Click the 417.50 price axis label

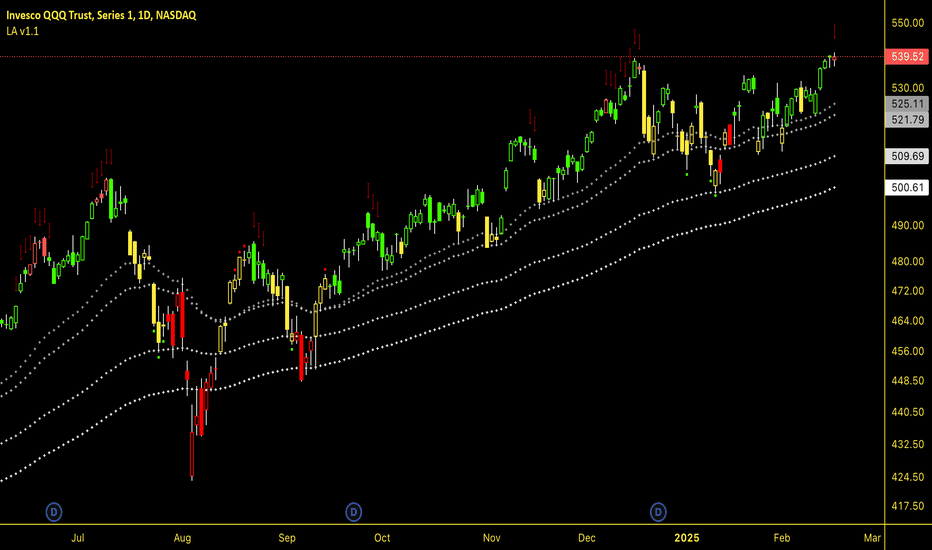tap(908, 506)
